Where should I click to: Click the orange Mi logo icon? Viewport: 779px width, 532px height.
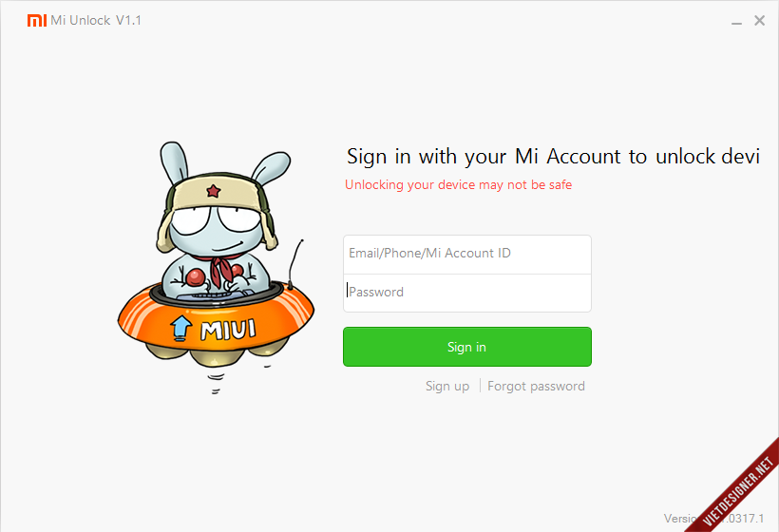coord(37,20)
